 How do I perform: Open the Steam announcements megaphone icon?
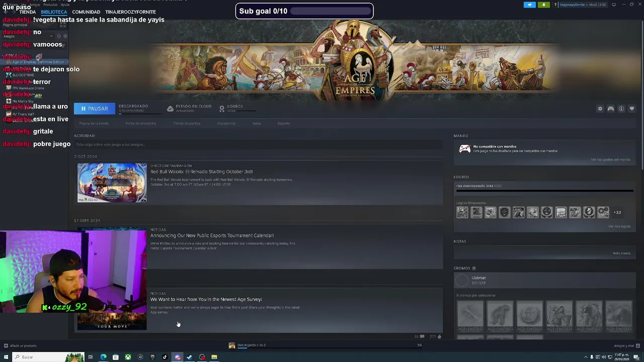point(530,5)
